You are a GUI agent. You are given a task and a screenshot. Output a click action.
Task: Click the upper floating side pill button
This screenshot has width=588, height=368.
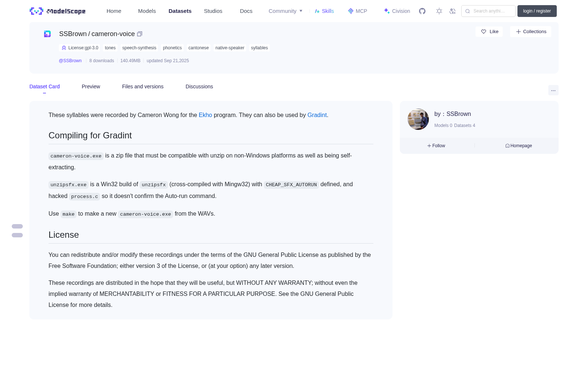point(17,226)
